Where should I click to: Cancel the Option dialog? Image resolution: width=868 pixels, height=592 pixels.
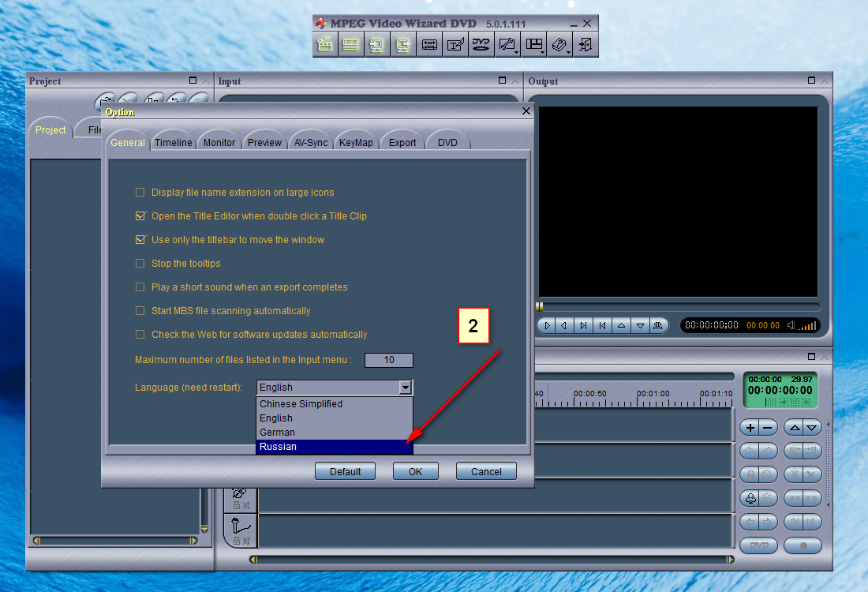tap(487, 471)
